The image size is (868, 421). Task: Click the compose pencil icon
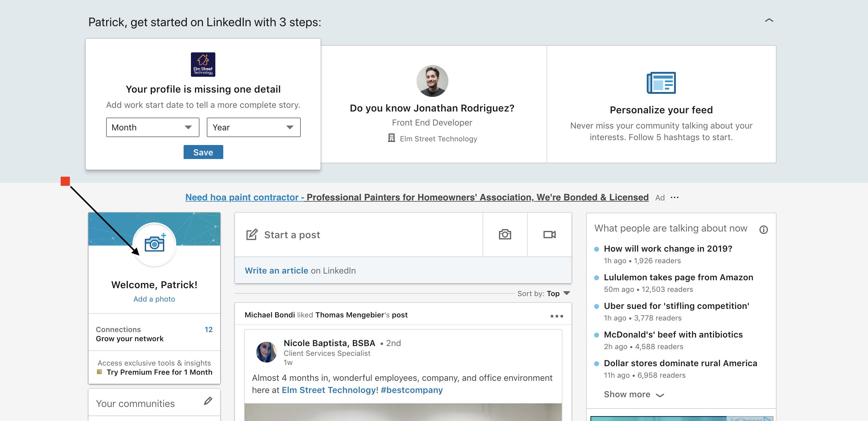tap(252, 235)
